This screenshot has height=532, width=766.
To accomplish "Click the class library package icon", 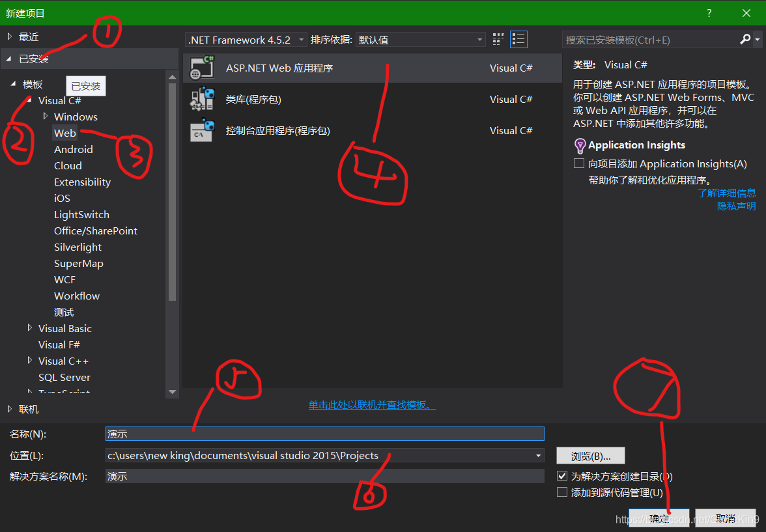I will point(202,99).
